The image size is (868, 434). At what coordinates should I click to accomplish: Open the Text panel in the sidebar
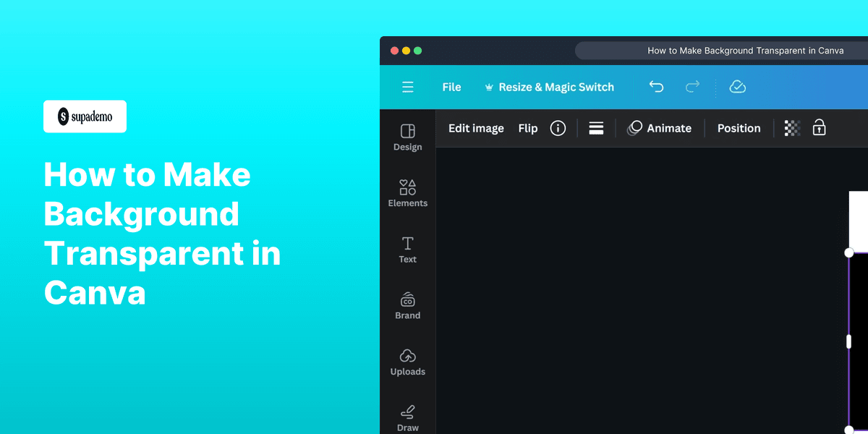click(x=407, y=249)
